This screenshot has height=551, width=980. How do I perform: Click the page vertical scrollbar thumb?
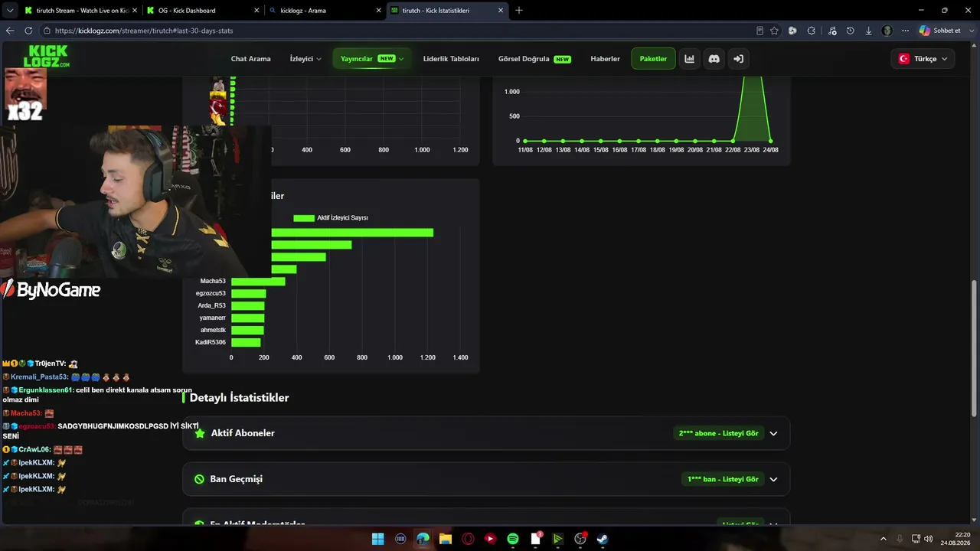pos(975,348)
